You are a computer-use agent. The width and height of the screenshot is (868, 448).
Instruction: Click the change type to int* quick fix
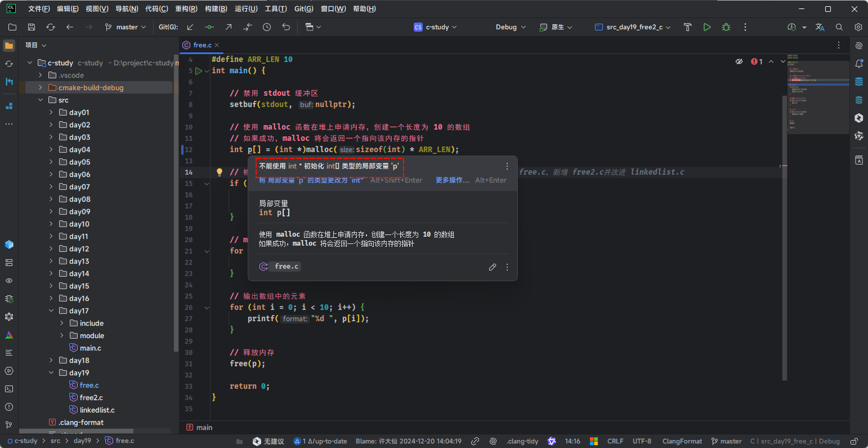pos(311,180)
